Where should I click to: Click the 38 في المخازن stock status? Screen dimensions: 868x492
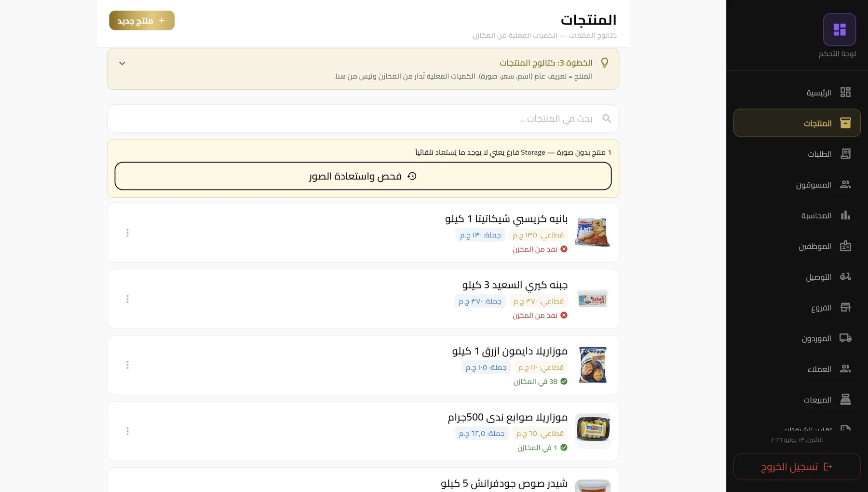541,382
